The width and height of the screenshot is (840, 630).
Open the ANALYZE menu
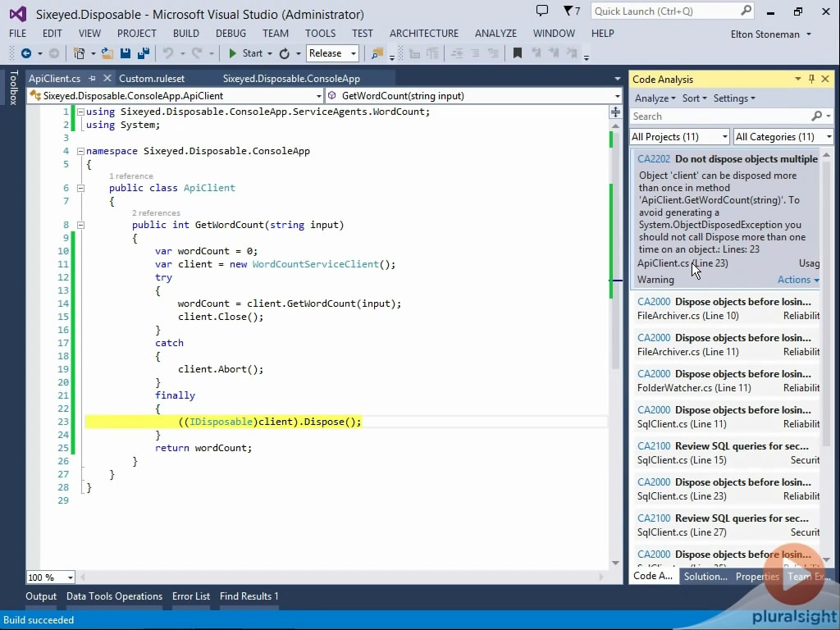pyautogui.click(x=495, y=34)
